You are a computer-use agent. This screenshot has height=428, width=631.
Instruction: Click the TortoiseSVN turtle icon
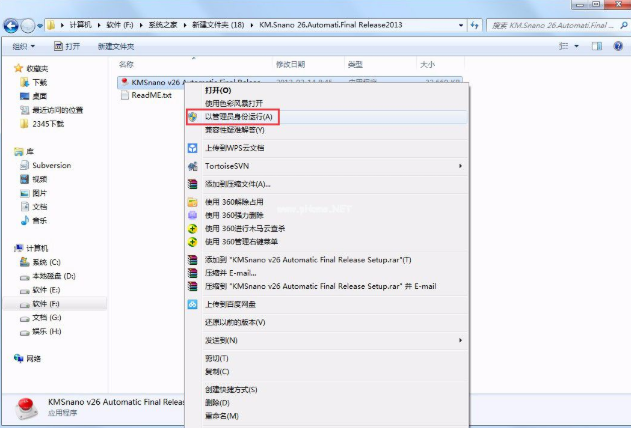pyautogui.click(x=193, y=166)
